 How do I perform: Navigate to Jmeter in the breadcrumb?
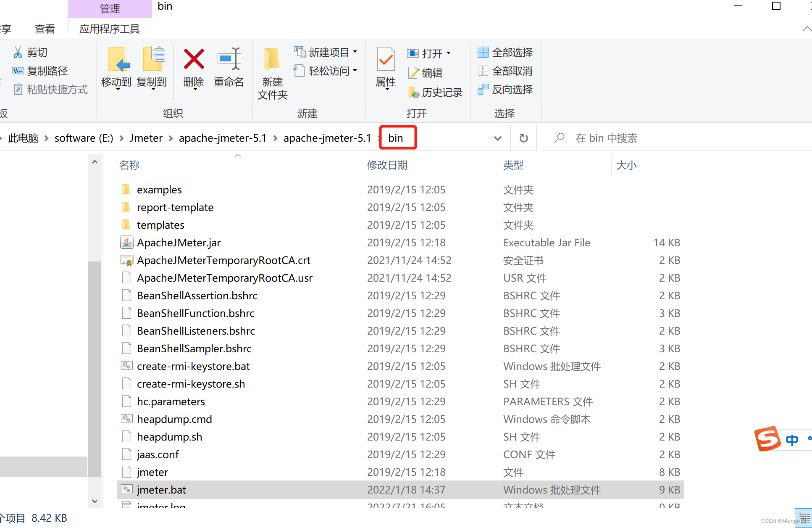146,138
